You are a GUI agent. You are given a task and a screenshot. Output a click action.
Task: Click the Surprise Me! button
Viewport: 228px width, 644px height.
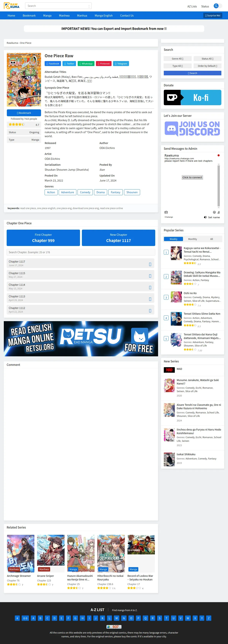click(213, 15)
